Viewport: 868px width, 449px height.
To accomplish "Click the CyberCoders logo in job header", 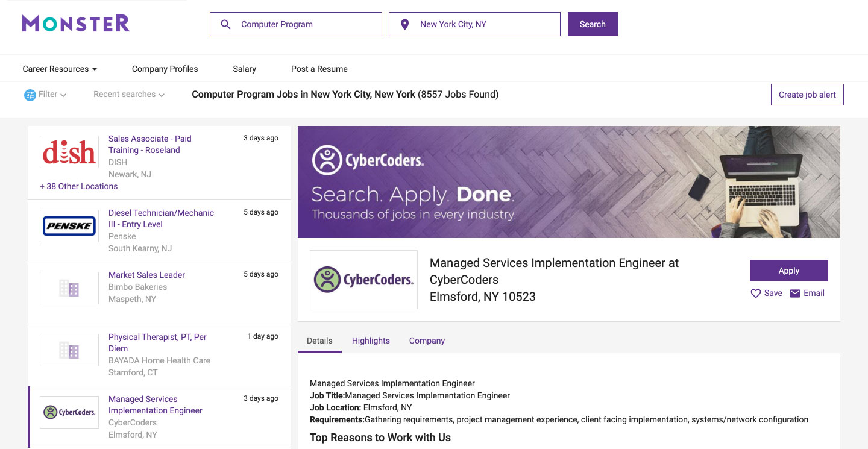I will coord(363,280).
